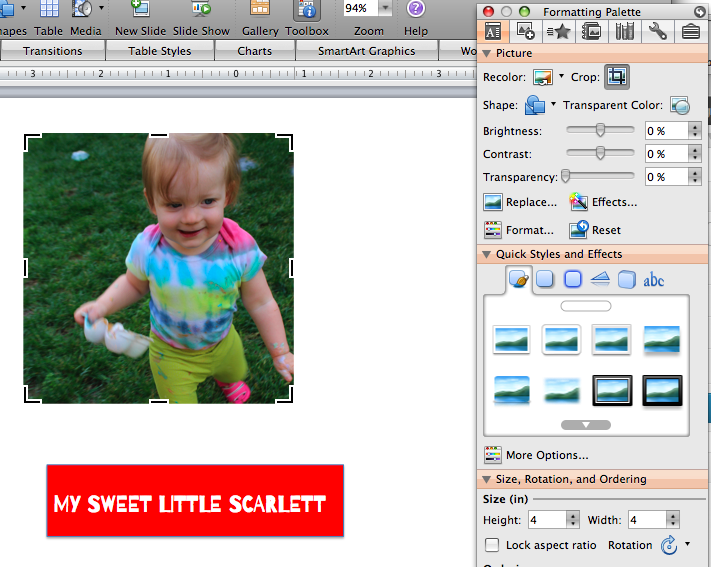This screenshot has width=711, height=567.
Task: Open the Object Palette tab icon
Action: click(524, 31)
